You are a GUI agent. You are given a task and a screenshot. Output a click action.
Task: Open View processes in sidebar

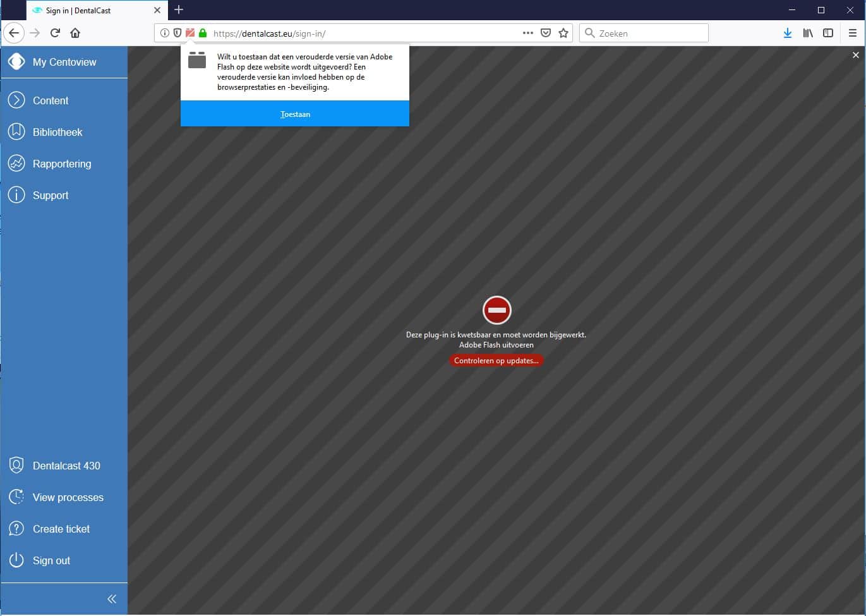[68, 497]
